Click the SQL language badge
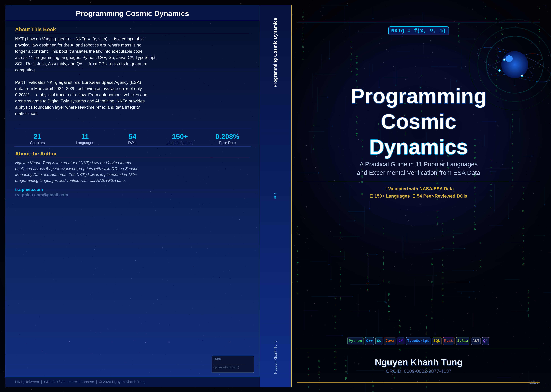551x392 pixels. click(436, 341)
